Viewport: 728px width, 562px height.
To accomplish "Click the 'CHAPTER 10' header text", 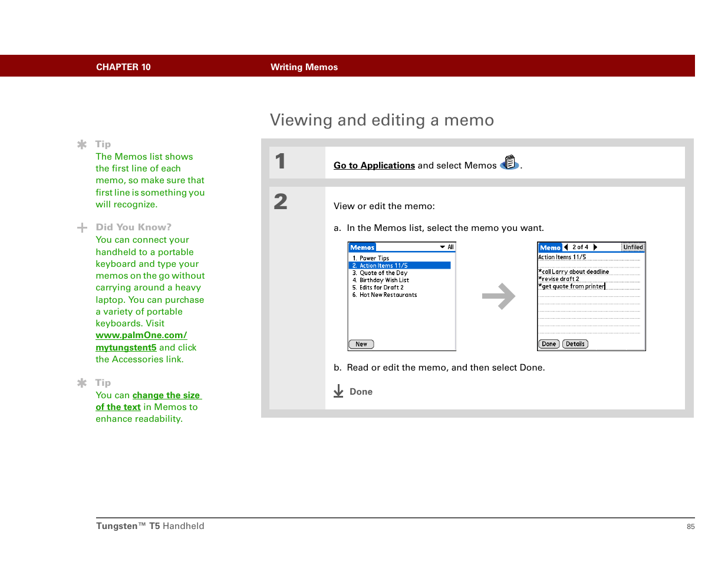I will pos(123,67).
